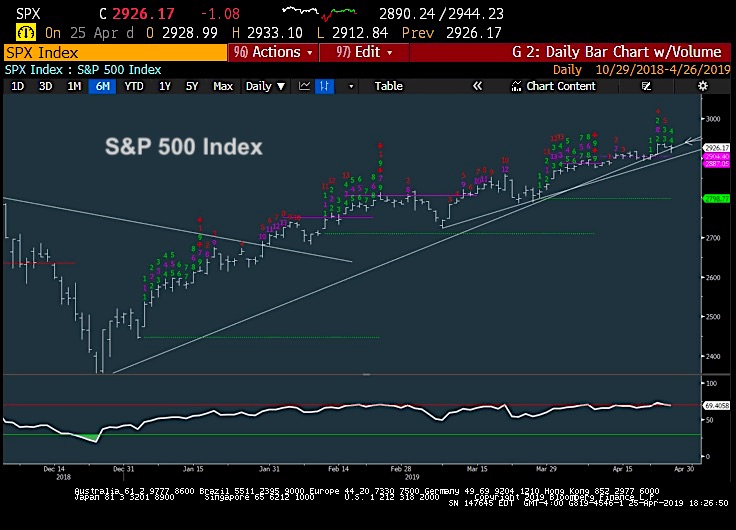Open chart settings gear
The width and height of the screenshot is (736, 530).
point(702,86)
